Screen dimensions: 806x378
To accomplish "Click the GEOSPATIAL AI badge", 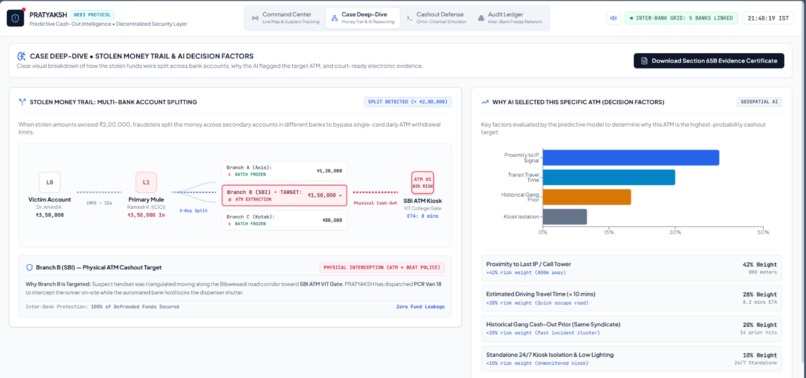I will [x=759, y=102].
